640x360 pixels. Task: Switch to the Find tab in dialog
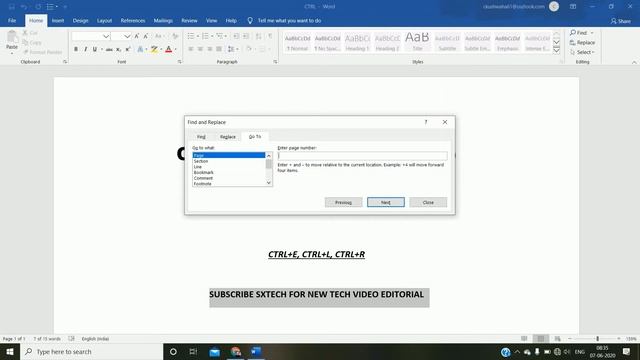tap(201, 137)
